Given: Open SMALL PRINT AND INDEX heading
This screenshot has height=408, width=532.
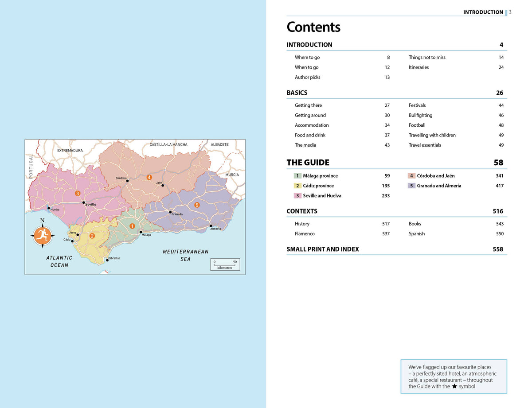Looking at the screenshot, I should [x=323, y=249].
